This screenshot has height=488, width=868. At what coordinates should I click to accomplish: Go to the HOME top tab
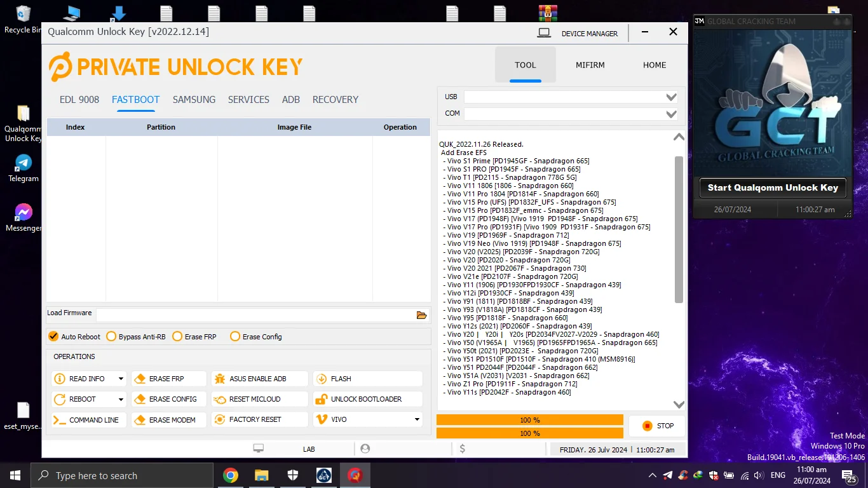(x=654, y=65)
